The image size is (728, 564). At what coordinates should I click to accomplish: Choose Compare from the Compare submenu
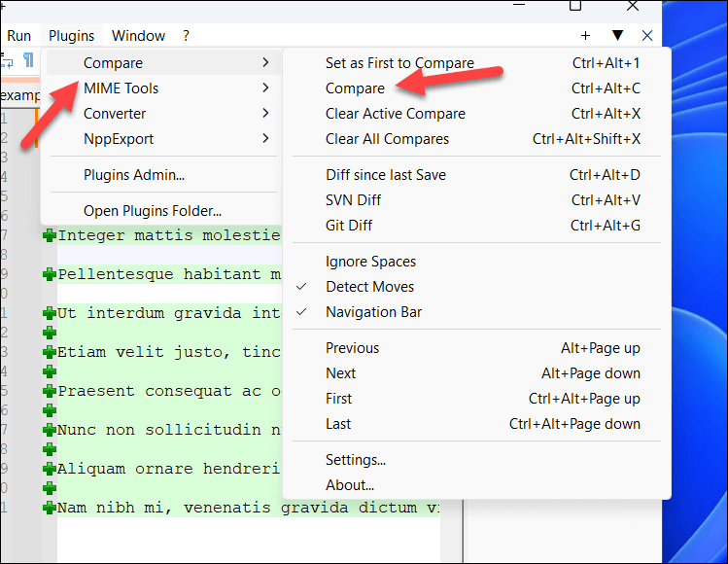pyautogui.click(x=355, y=88)
